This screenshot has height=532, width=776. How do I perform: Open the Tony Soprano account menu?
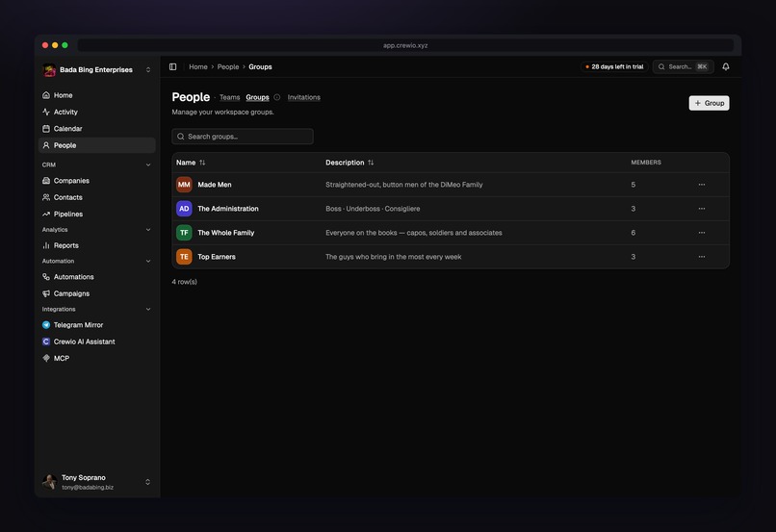coord(96,482)
